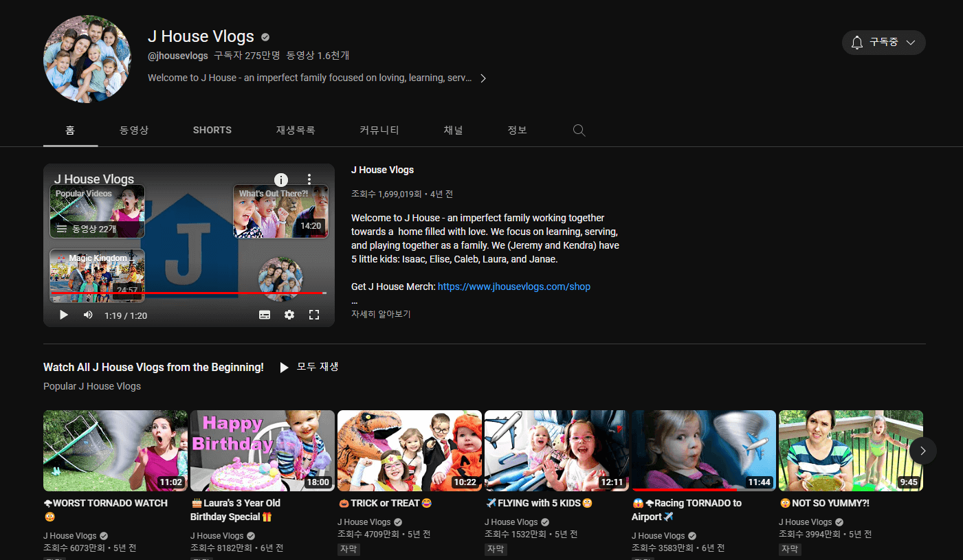Open the jhousevlogs.com/shop merch link
Image resolution: width=963 pixels, height=560 pixels.
(514, 287)
